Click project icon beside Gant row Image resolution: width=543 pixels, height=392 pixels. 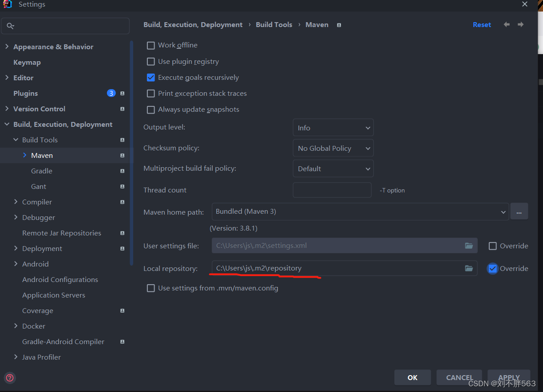[122, 186]
